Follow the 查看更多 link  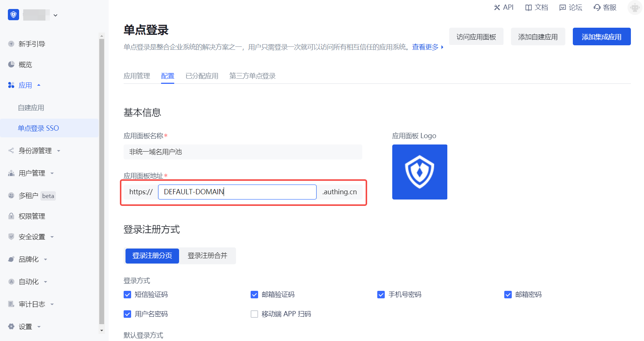pos(425,47)
